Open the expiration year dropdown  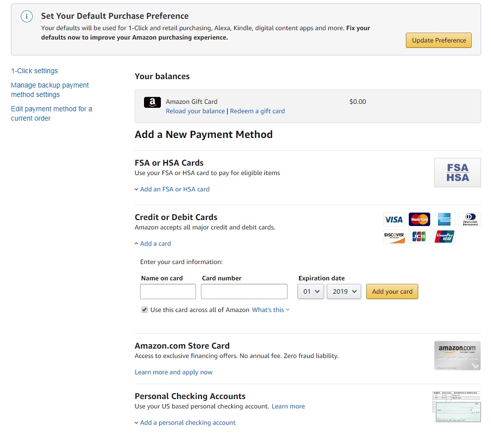tap(344, 292)
